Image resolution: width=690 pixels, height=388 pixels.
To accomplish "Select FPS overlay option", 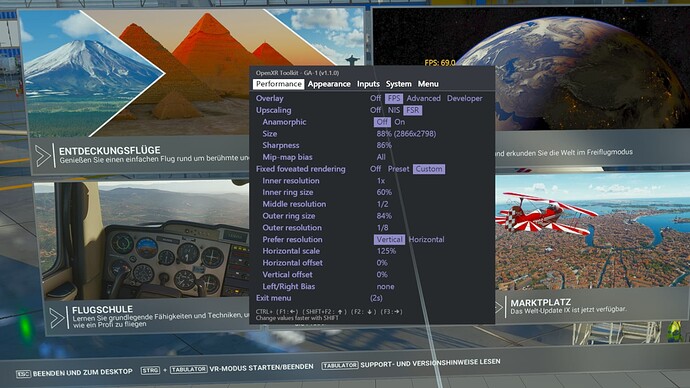I will coord(394,99).
